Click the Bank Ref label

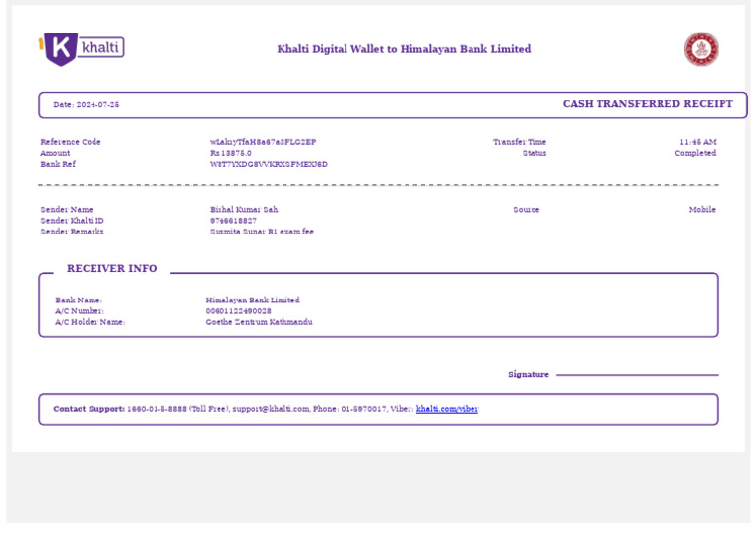(x=58, y=164)
